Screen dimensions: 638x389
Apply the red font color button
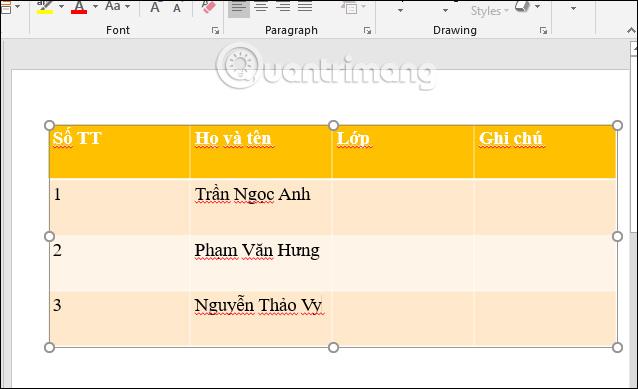(x=79, y=7)
